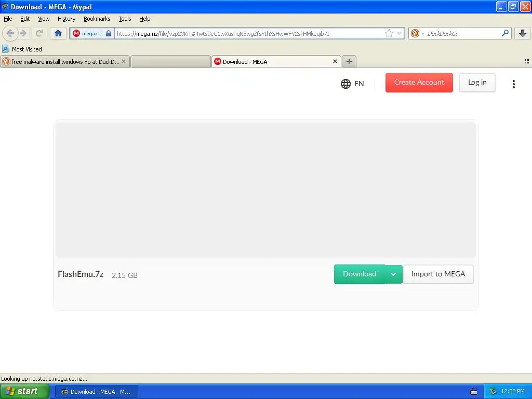532x399 pixels.
Task: Click the FlashEmu.7z file name
Action: point(81,274)
